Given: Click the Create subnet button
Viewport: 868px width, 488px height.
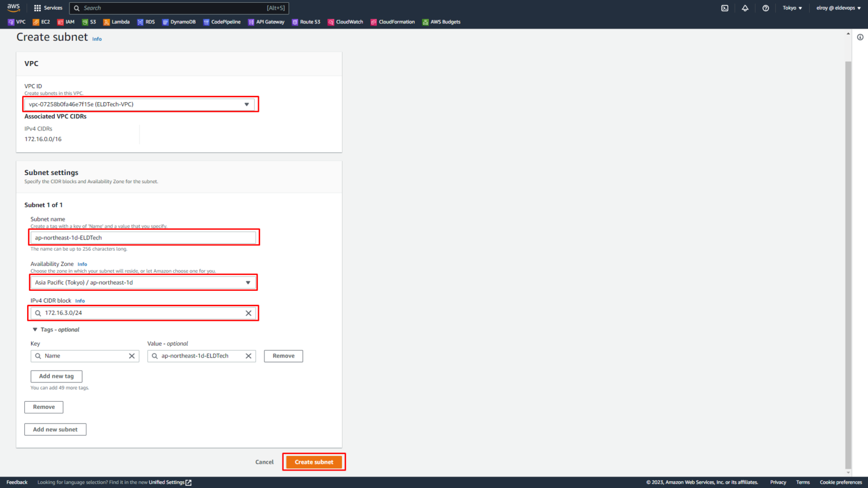Looking at the screenshot, I should click(314, 462).
